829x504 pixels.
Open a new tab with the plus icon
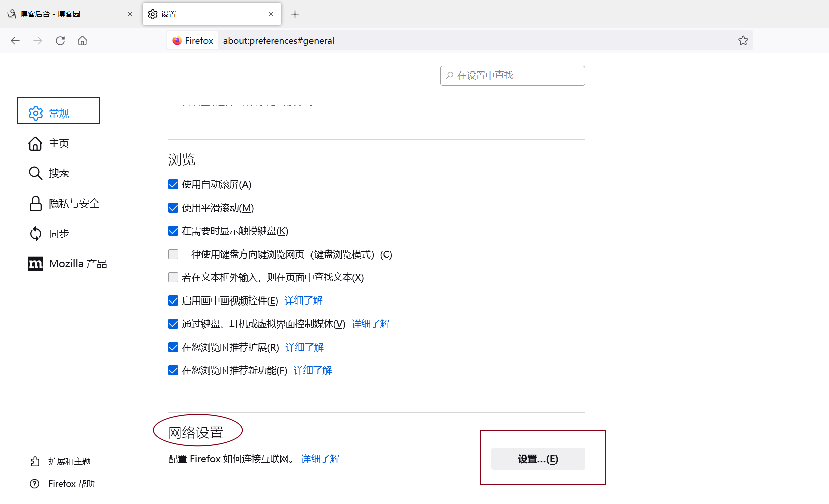tap(295, 14)
